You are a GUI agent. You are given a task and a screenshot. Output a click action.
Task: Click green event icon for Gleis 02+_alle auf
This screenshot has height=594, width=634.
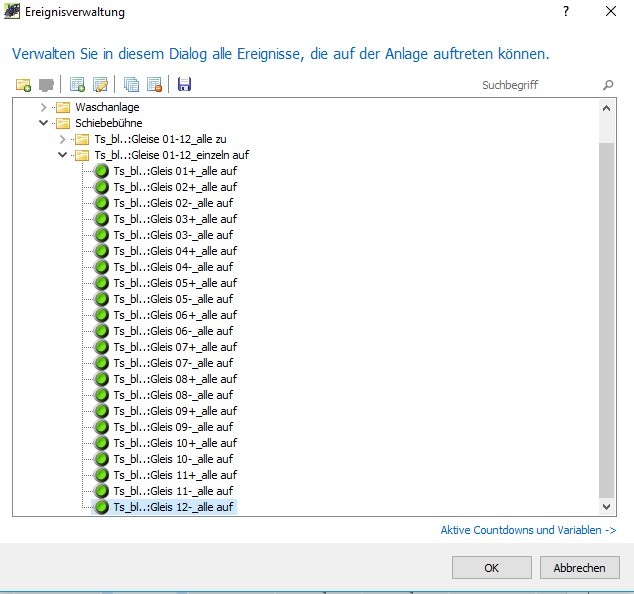(x=101, y=187)
